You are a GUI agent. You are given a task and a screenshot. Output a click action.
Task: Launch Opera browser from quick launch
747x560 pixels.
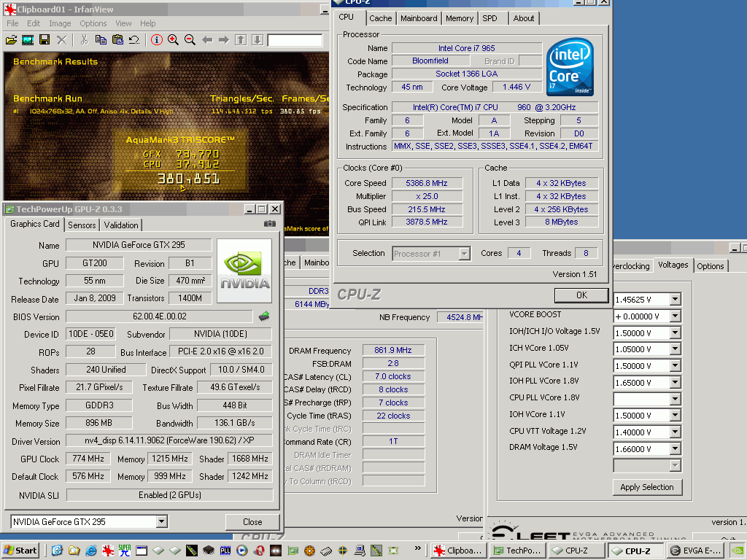tap(259, 551)
